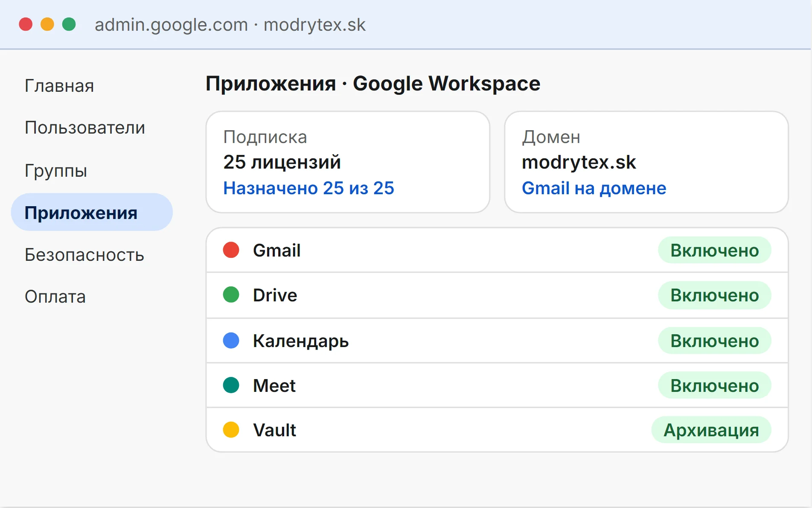Open the Meet app name
This screenshot has height=508, width=812.
pos(274,385)
